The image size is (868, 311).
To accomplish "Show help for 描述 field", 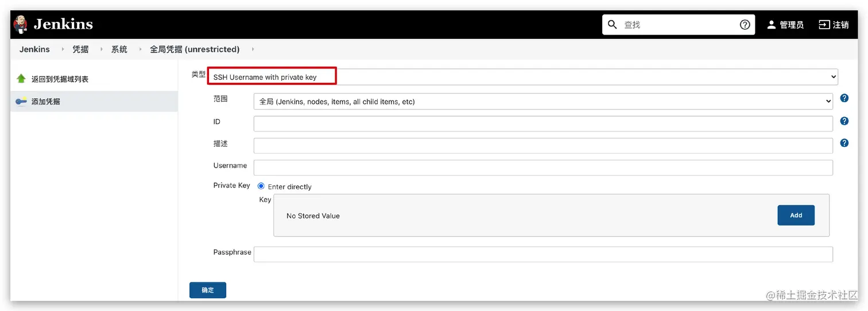I will point(844,143).
